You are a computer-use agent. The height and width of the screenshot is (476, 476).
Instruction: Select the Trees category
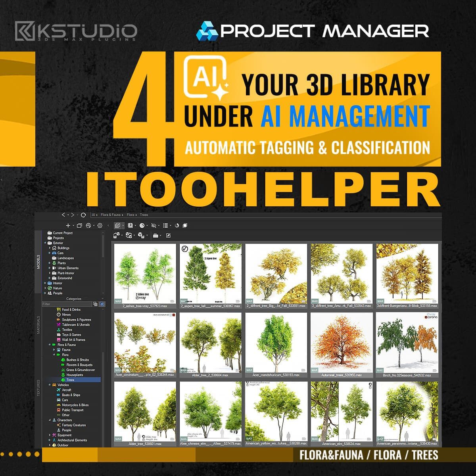pyautogui.click(x=70, y=380)
